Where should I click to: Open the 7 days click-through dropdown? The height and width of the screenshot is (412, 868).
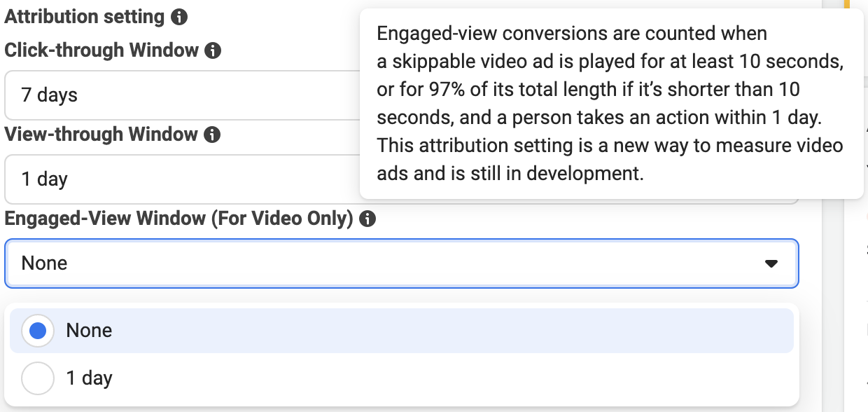tap(182, 95)
